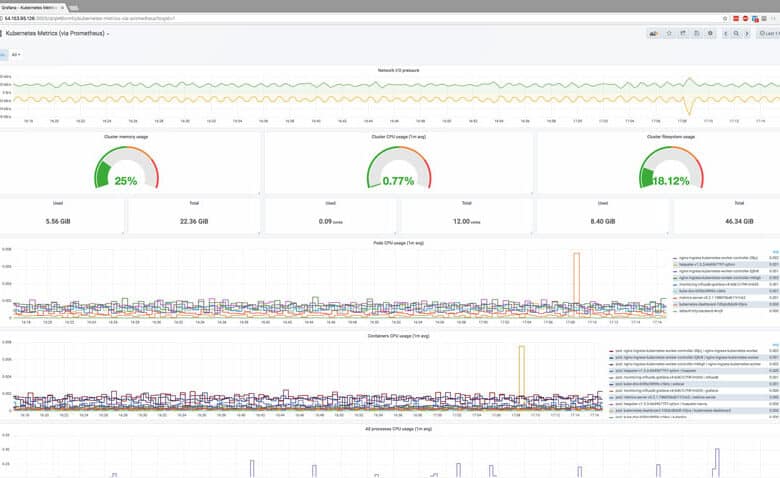The height and width of the screenshot is (478, 780).
Task: Toggle monitoring-influxdb-grafana series in Pods legend
Action: coord(718,285)
